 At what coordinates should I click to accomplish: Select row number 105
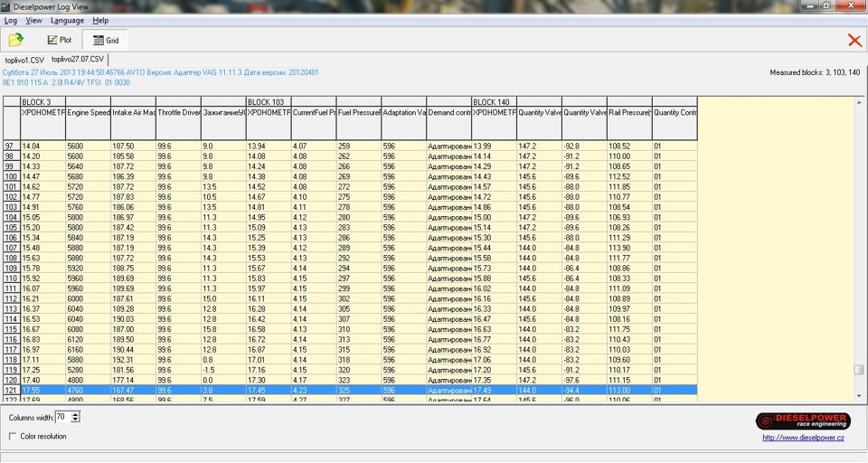(x=12, y=228)
